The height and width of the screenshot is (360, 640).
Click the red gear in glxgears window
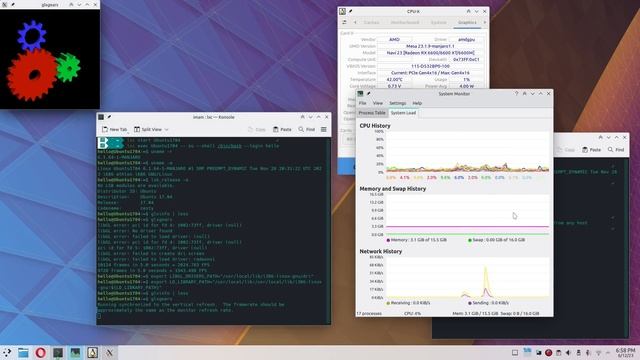tap(32, 75)
